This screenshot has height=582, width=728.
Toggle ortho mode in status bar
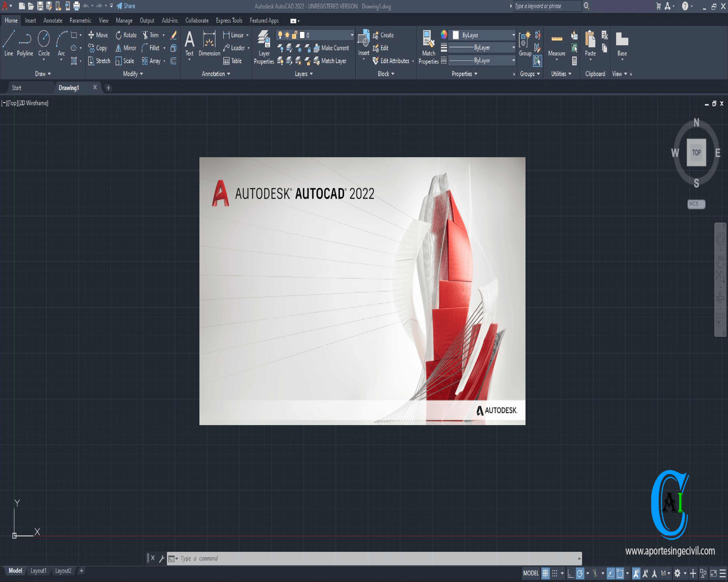click(571, 573)
